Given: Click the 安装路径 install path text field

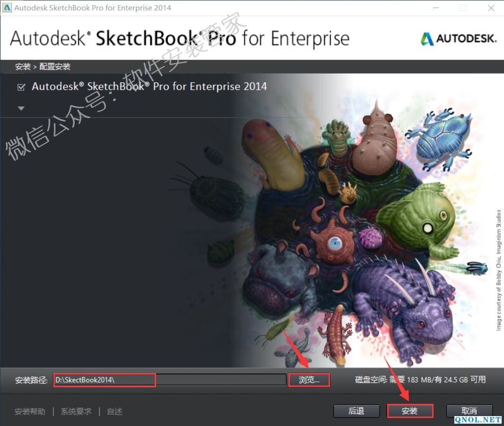Looking at the screenshot, I should [169, 380].
